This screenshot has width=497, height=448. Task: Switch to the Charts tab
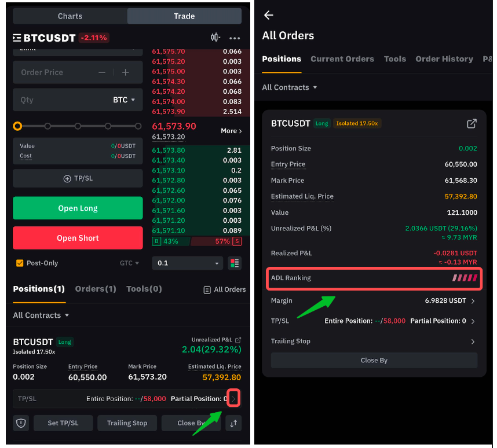pyautogui.click(x=70, y=16)
